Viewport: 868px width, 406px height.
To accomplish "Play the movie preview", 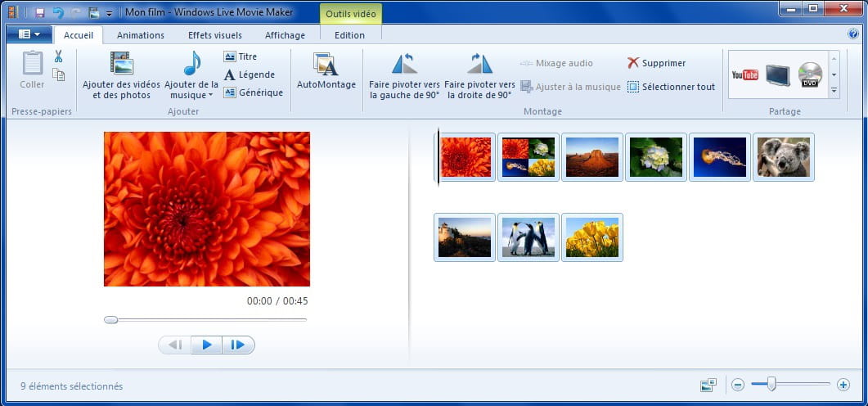I will [206, 345].
